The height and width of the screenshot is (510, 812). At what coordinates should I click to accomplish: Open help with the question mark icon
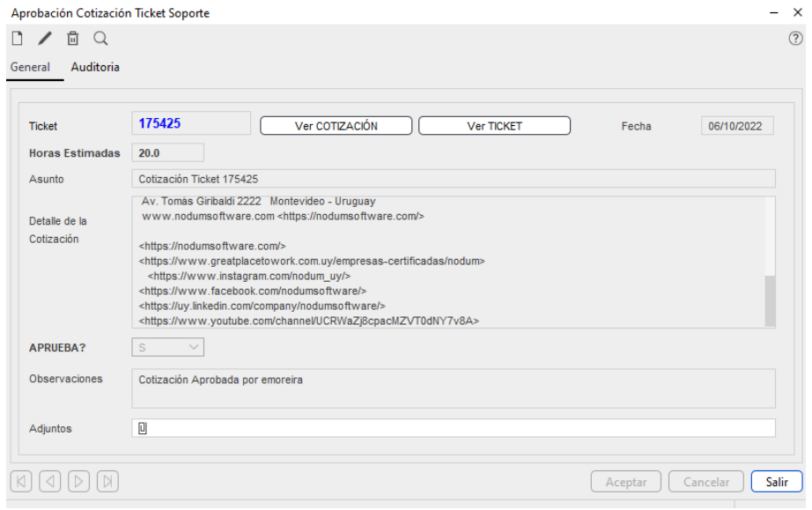795,39
